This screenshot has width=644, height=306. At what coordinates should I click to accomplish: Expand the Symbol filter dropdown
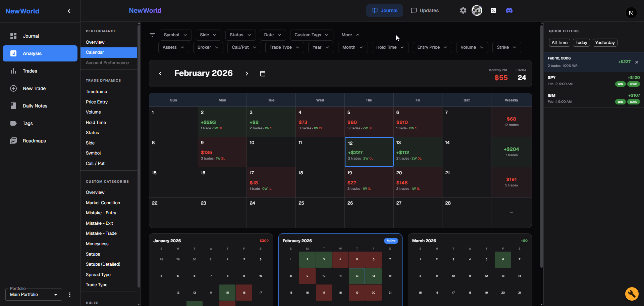tap(175, 35)
